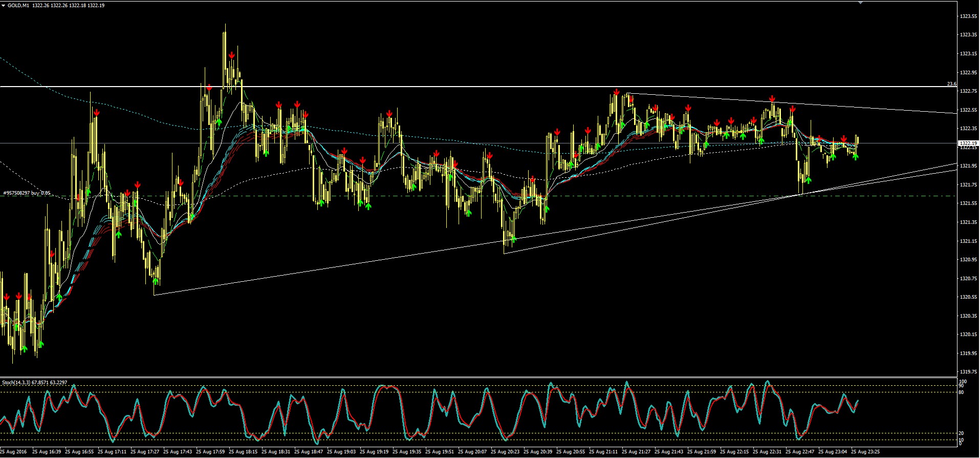Click the 1321.95 price scale label

[969, 166]
